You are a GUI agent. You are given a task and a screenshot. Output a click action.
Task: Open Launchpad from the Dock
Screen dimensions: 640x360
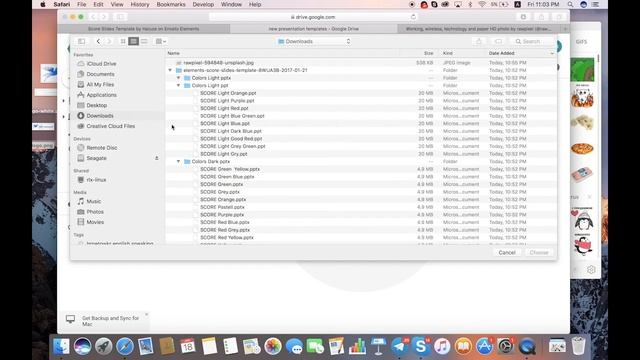click(104, 347)
